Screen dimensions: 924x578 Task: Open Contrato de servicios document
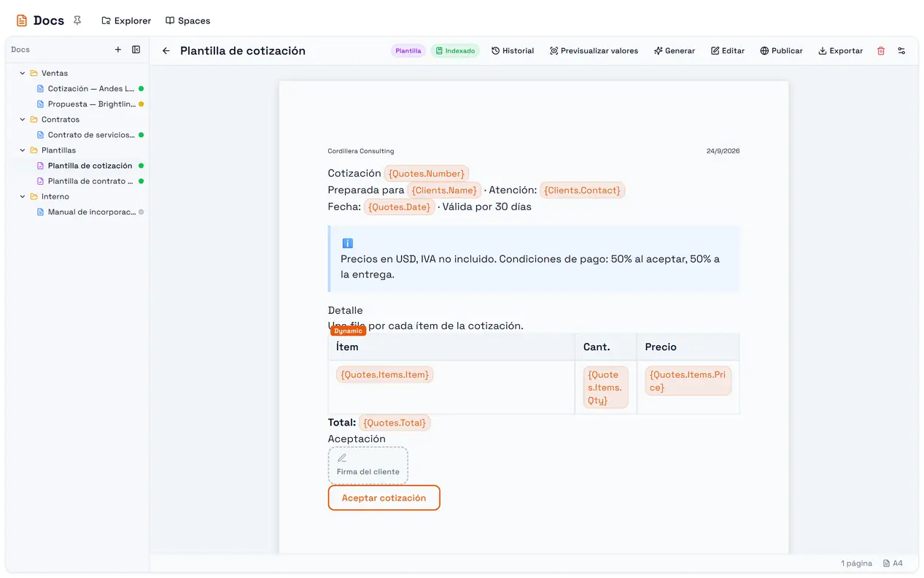click(90, 135)
